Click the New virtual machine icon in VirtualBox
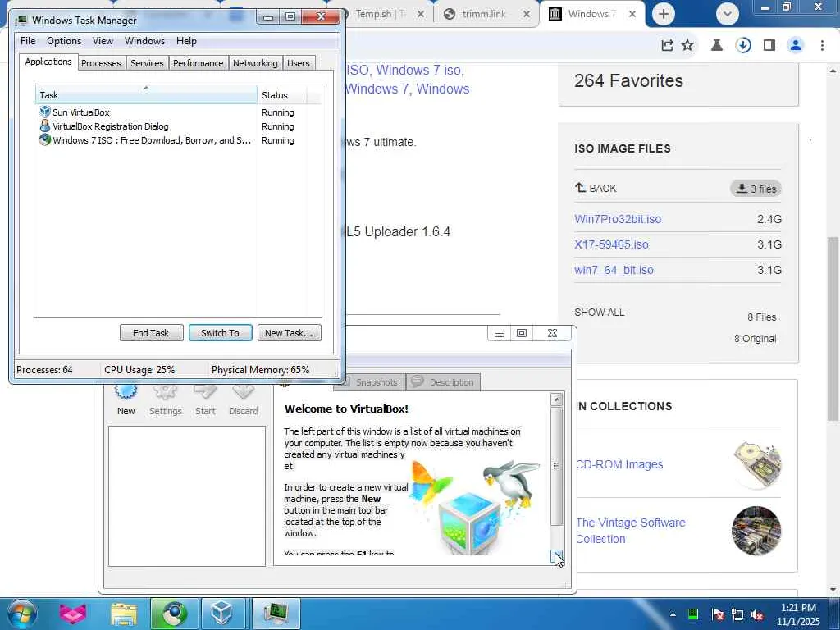The image size is (840, 630). coord(126,391)
